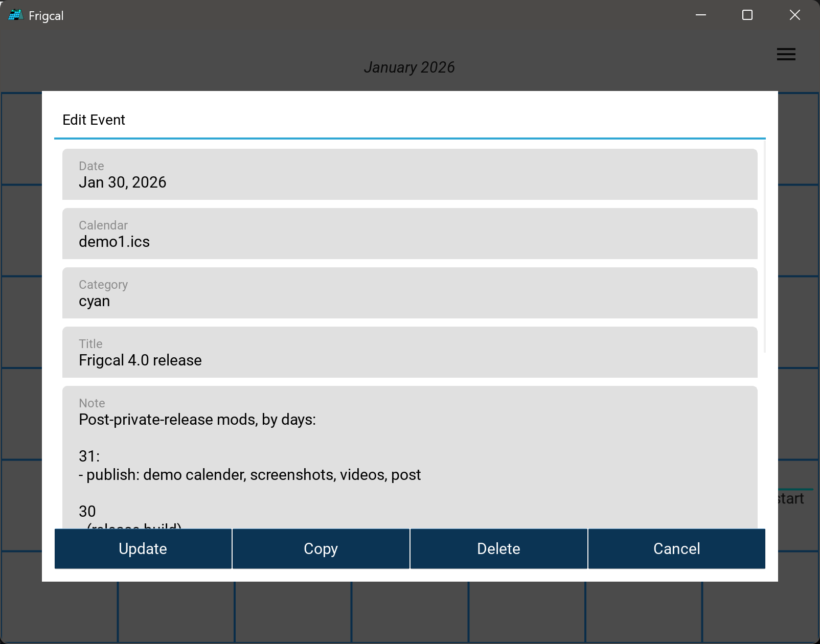
Task: Minimize the Frigcal window
Action: pos(701,15)
